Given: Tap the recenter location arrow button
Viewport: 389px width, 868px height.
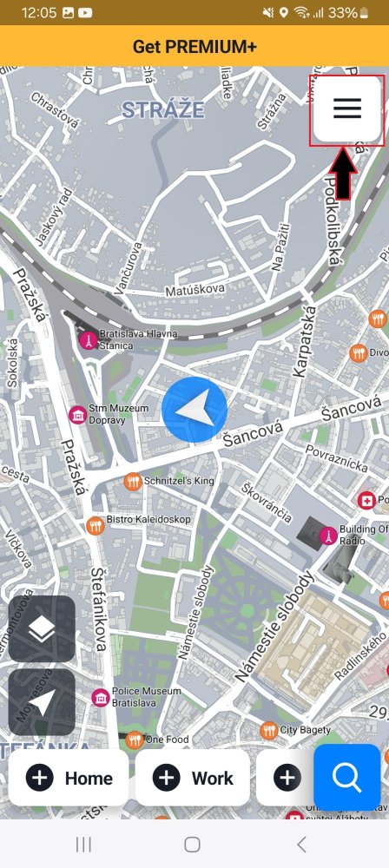Looking at the screenshot, I should pyautogui.click(x=42, y=702).
